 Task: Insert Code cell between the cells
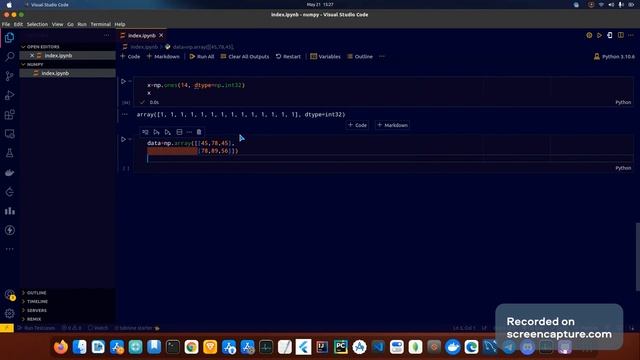pos(358,125)
